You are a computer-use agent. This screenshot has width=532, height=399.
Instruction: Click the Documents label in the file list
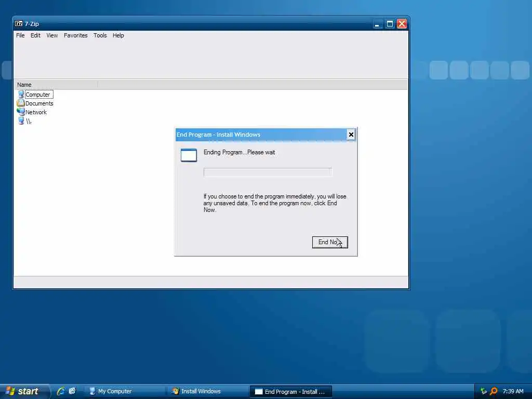click(39, 103)
